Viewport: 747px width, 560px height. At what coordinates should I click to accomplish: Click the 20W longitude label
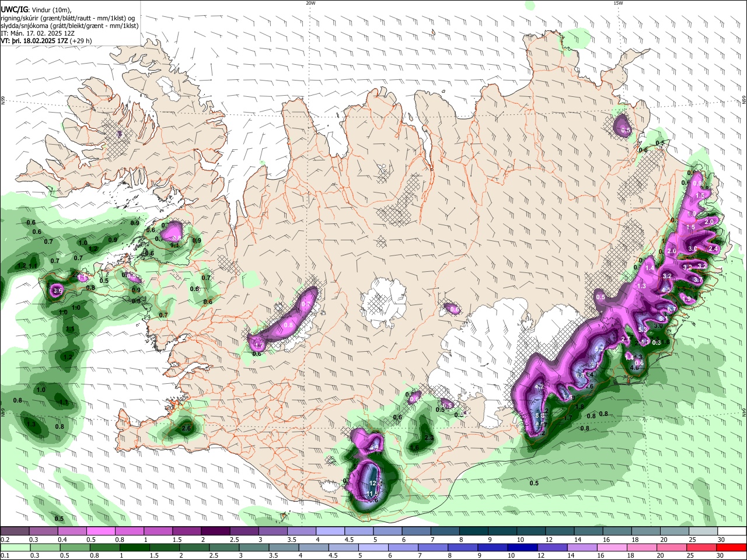tap(310, 3)
